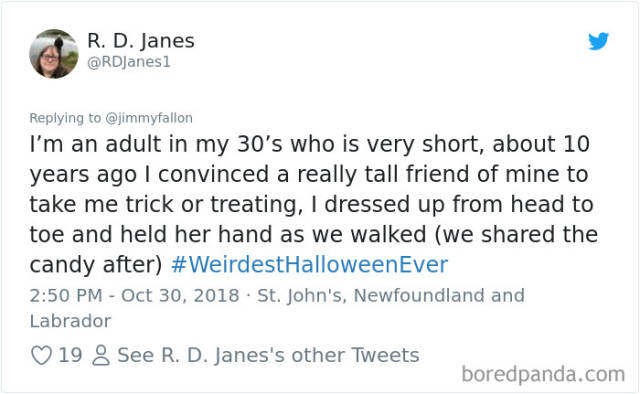
Task: Visit the @RDJanes1 handle link
Action: [x=129, y=62]
